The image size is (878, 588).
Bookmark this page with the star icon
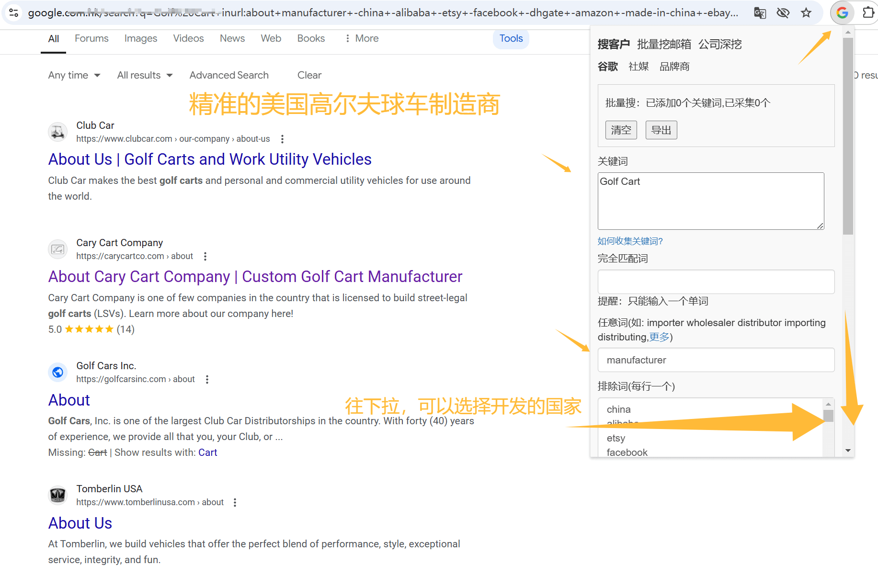[x=806, y=13]
